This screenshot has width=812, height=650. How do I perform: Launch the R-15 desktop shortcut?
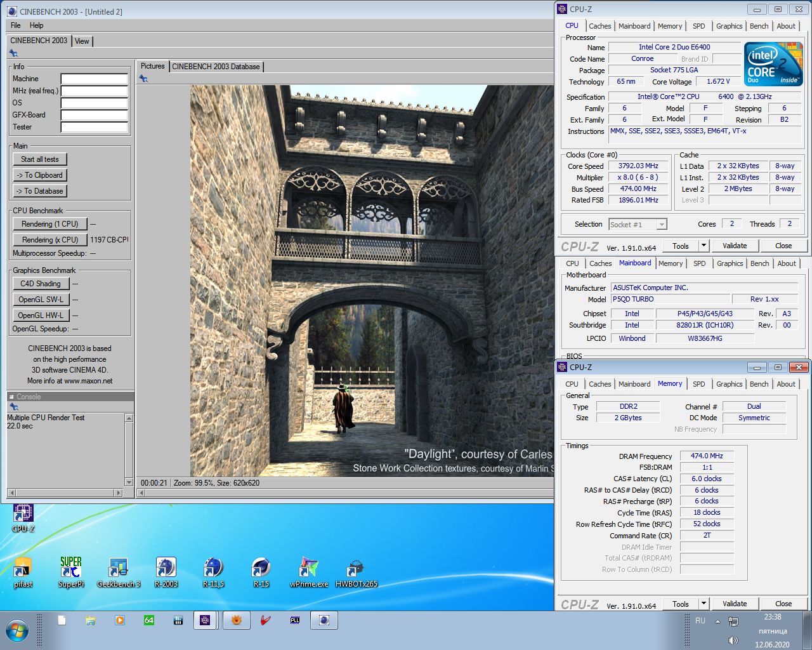click(x=261, y=572)
